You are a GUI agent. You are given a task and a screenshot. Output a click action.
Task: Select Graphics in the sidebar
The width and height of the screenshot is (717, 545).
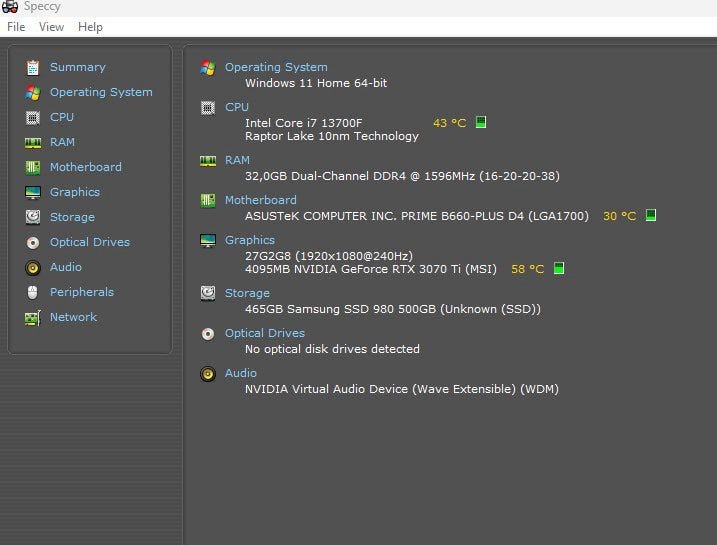(75, 192)
